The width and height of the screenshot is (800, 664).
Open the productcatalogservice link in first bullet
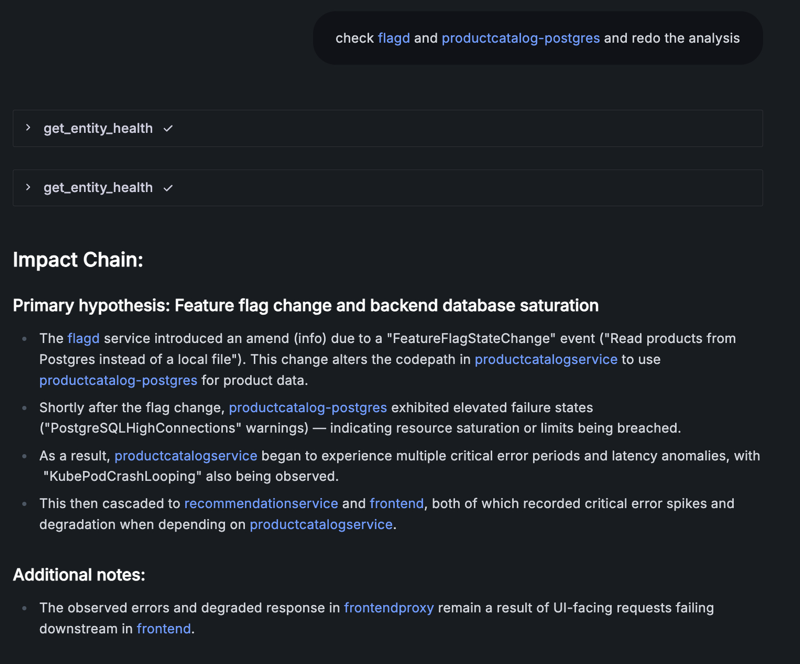click(546, 359)
